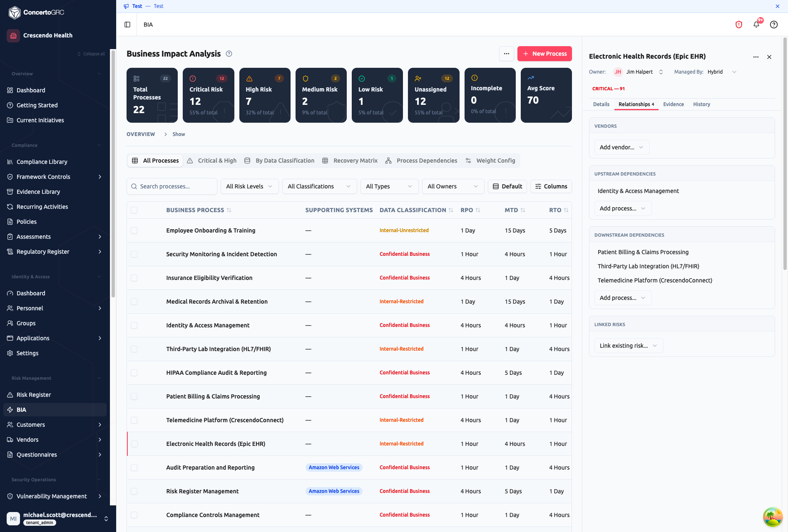
Task: Switch to the By Data Classification tab
Action: (279, 161)
